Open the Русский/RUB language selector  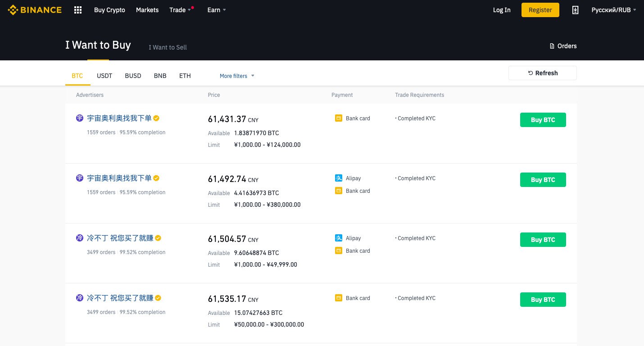click(x=614, y=10)
